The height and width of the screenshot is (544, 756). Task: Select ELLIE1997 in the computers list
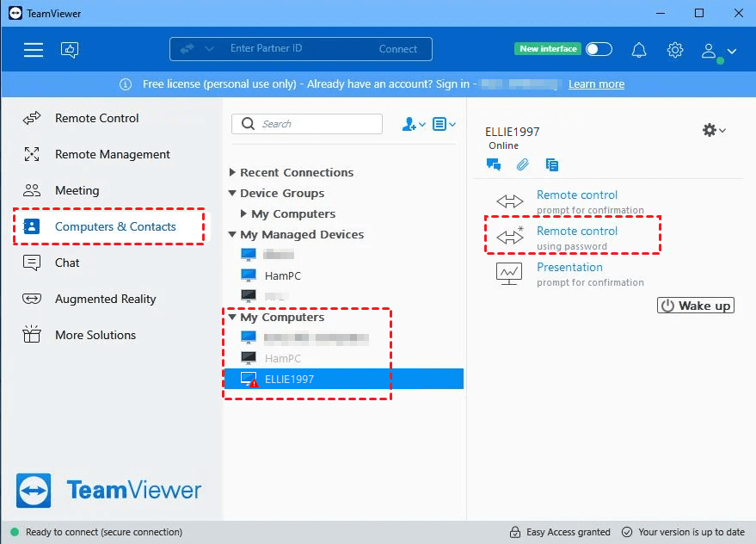(x=344, y=380)
